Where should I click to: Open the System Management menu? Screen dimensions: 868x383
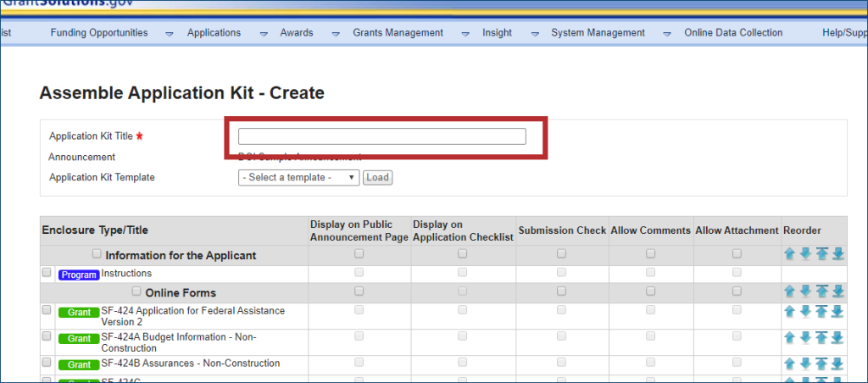click(x=598, y=33)
